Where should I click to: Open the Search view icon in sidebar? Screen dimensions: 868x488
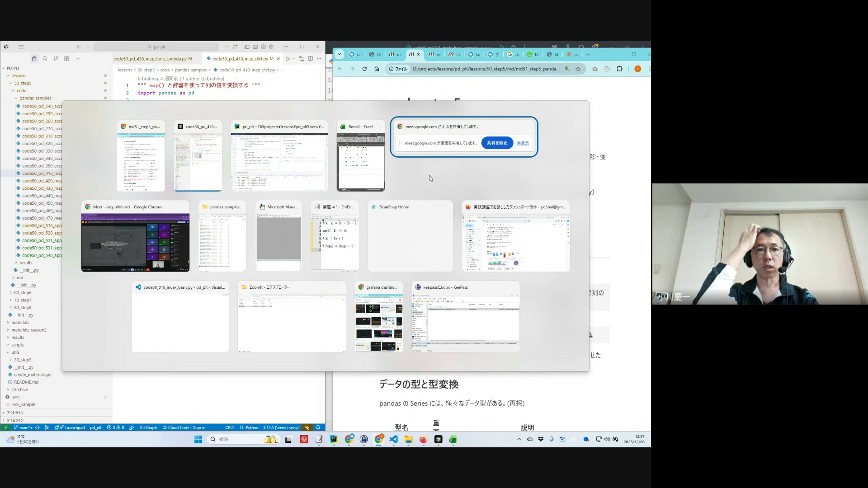tap(45, 59)
